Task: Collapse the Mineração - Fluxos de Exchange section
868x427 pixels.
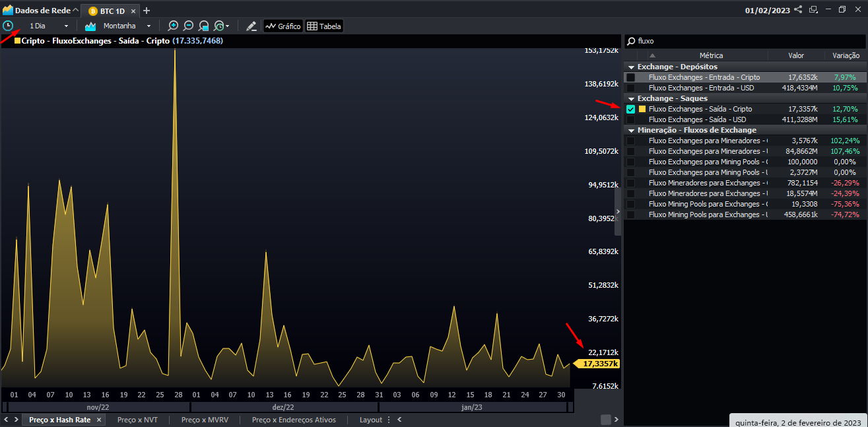Action: (x=632, y=129)
